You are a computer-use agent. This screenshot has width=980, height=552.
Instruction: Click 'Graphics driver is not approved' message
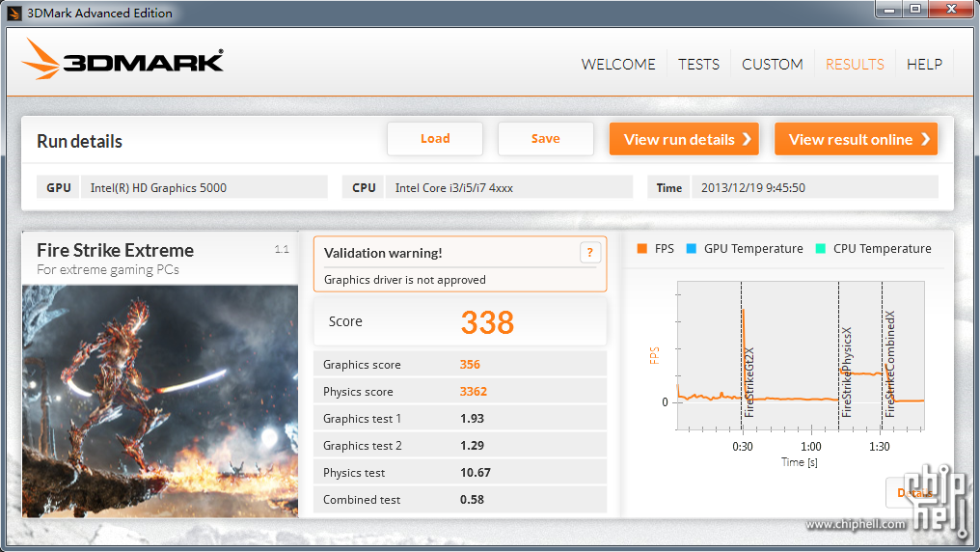pos(404,280)
